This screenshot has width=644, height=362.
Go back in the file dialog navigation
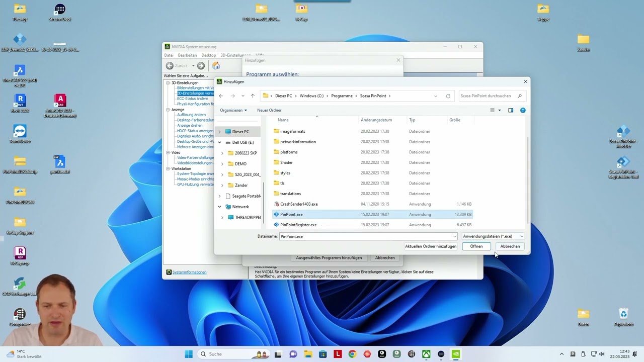[221, 96]
